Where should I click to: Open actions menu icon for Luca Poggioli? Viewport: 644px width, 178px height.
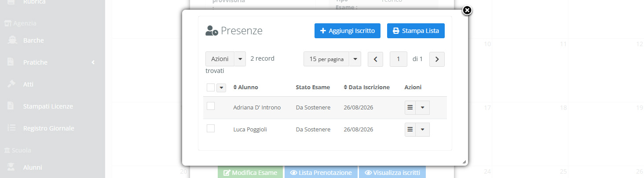(410, 130)
